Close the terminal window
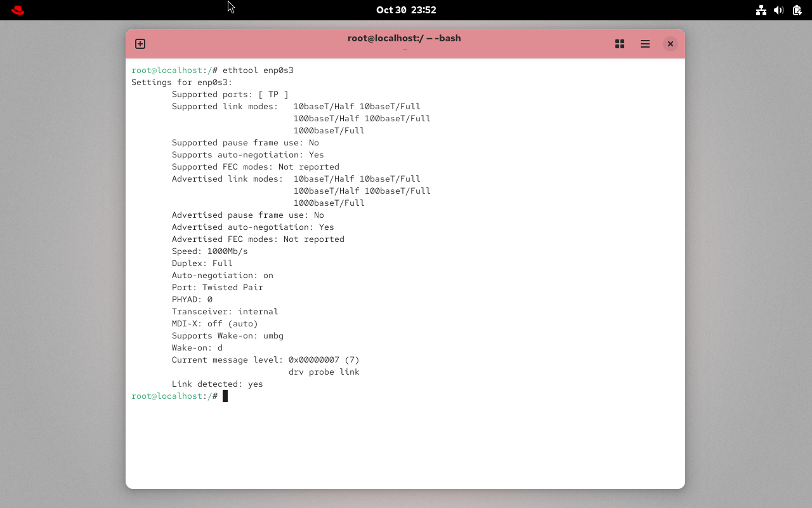This screenshot has height=508, width=812. [x=671, y=44]
